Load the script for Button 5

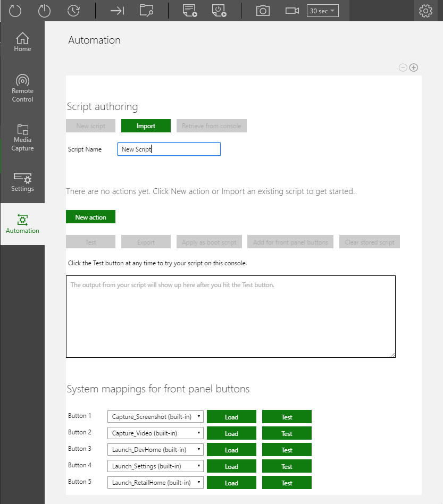tap(231, 483)
